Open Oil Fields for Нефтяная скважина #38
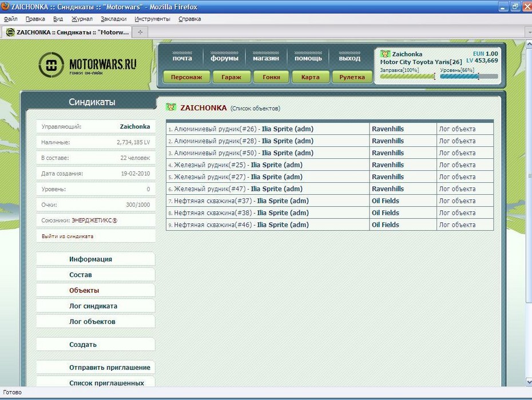The height and width of the screenshot is (400, 532). [x=386, y=213]
